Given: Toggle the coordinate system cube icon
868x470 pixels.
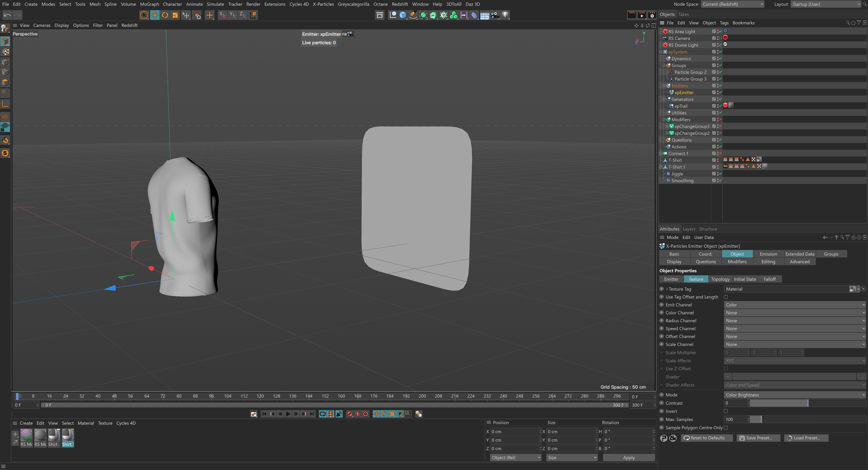Looking at the screenshot, I should 254,15.
